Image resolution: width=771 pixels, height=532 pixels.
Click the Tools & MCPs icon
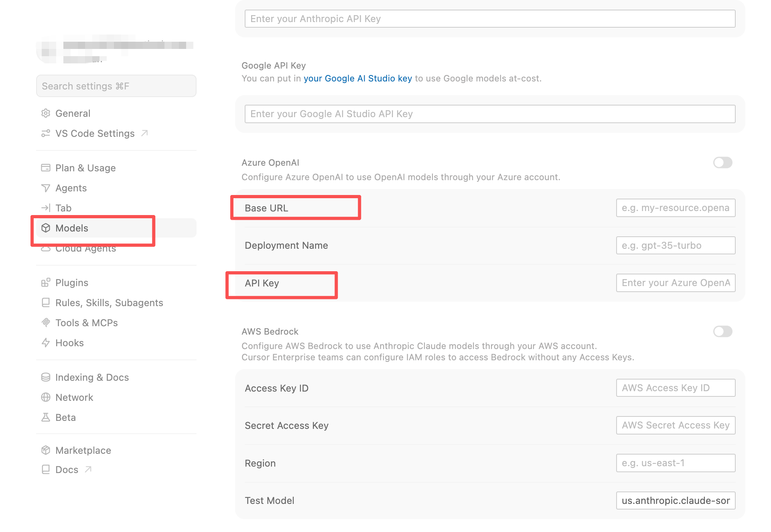coord(46,323)
